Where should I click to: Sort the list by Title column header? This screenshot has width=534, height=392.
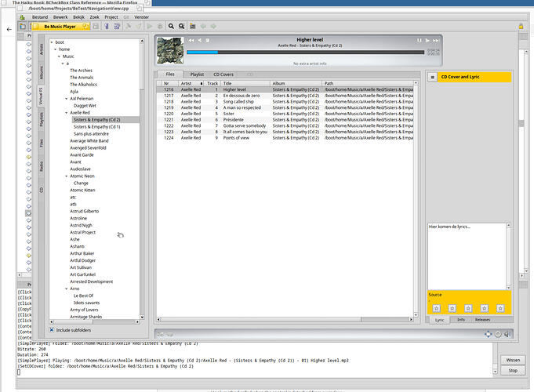(245, 83)
